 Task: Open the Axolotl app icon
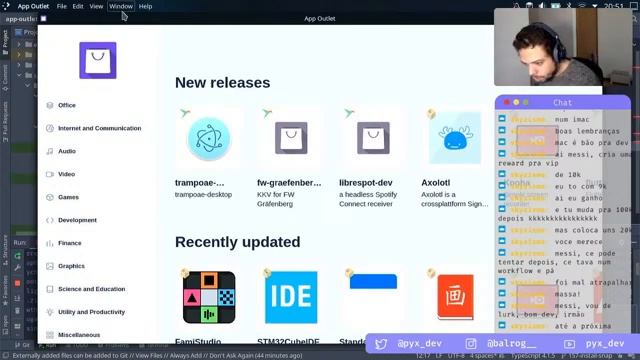coord(455,138)
